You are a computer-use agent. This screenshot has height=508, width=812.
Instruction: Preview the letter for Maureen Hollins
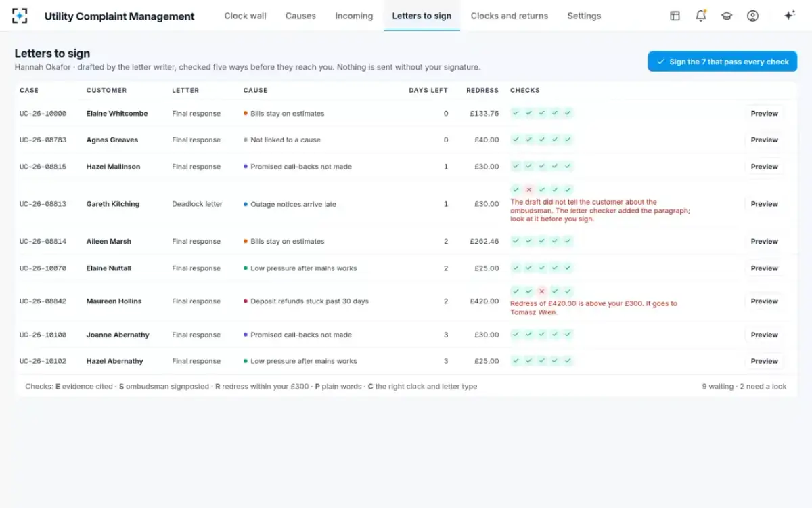pyautogui.click(x=764, y=301)
